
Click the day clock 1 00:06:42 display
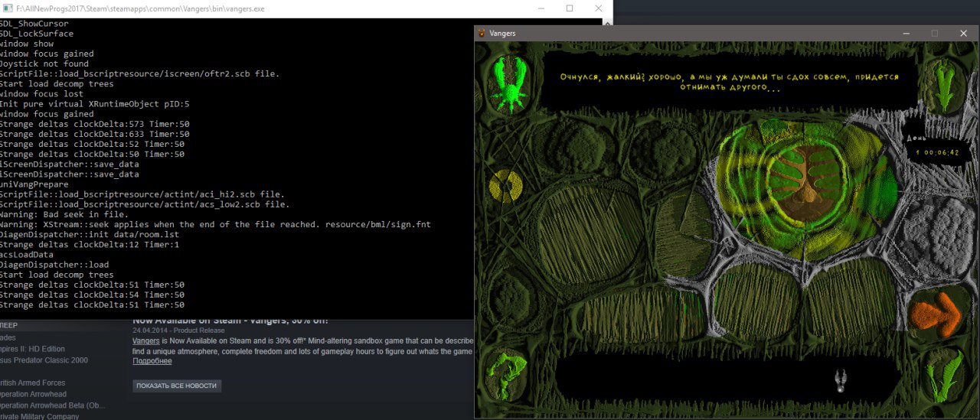(x=938, y=152)
